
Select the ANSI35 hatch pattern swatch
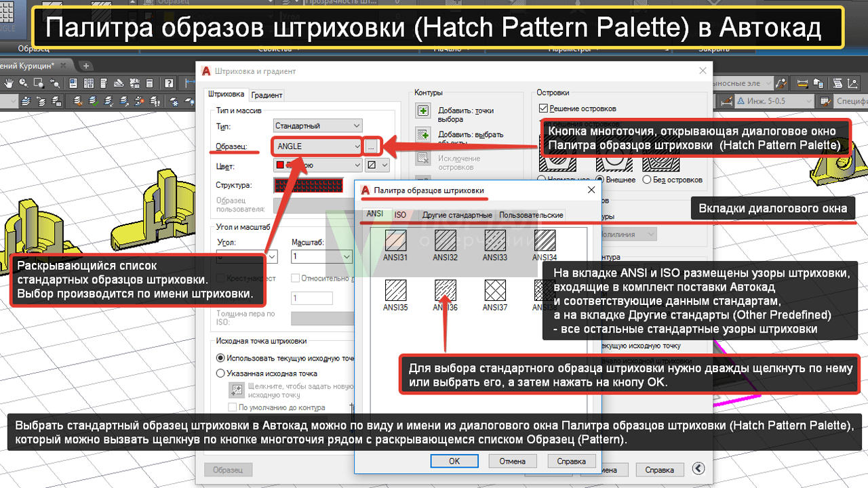coord(395,290)
